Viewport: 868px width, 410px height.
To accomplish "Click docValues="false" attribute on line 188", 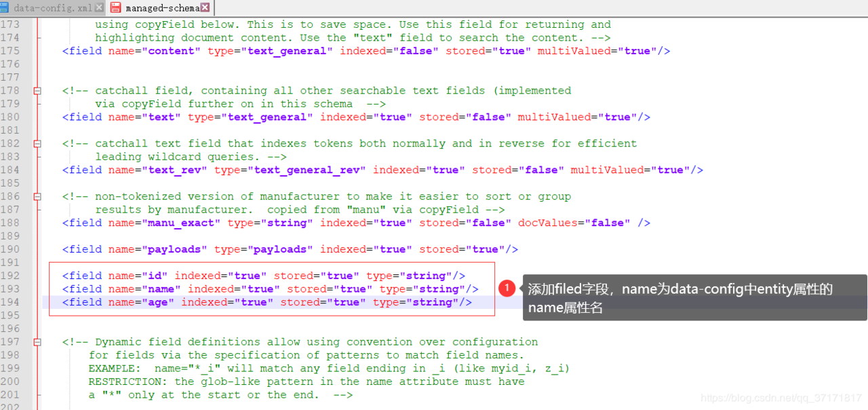I will coord(574,223).
